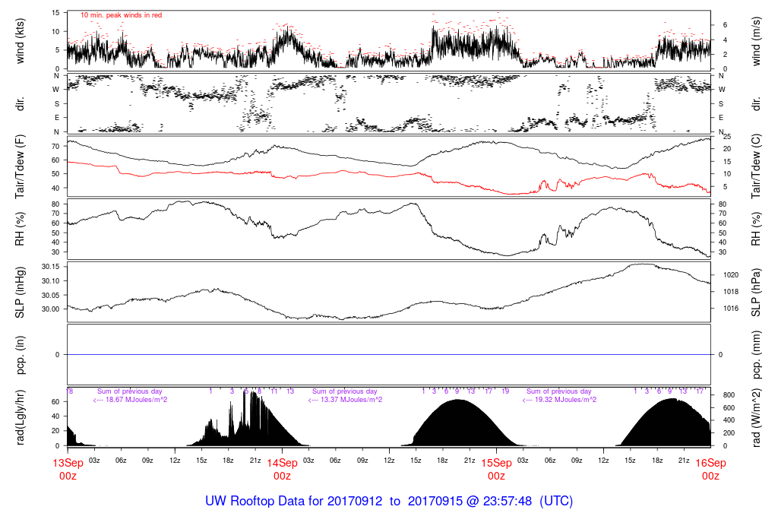778x532 pixels.
Task: Click the 'pcp. (in)' axis label
Action: click(x=20, y=354)
